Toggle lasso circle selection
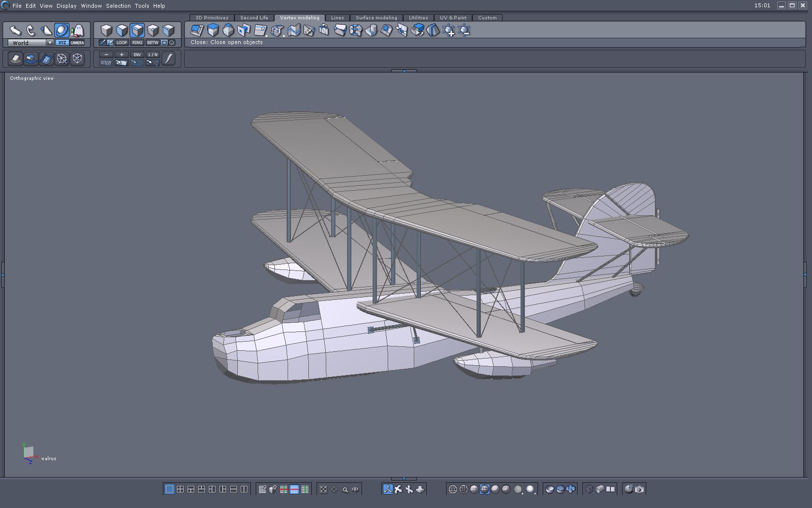The image size is (812, 508). [172, 43]
